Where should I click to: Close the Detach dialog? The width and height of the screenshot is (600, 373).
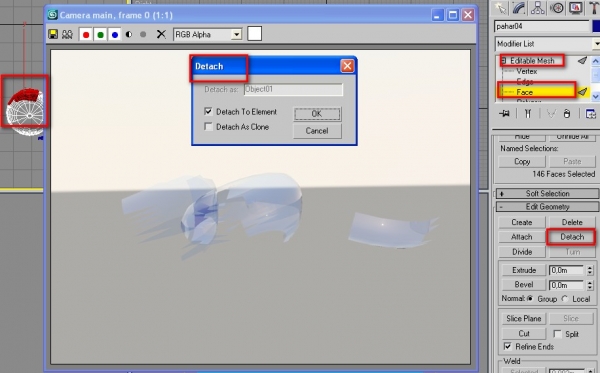(347, 66)
